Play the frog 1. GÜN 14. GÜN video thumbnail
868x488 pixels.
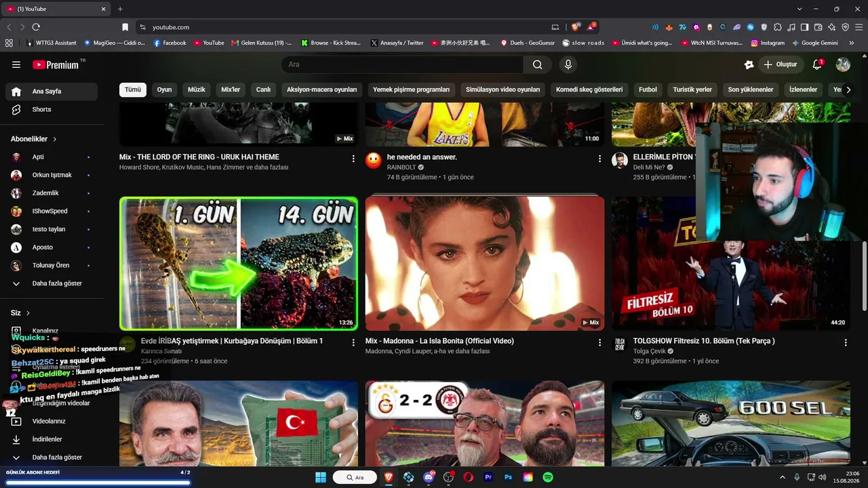239,264
